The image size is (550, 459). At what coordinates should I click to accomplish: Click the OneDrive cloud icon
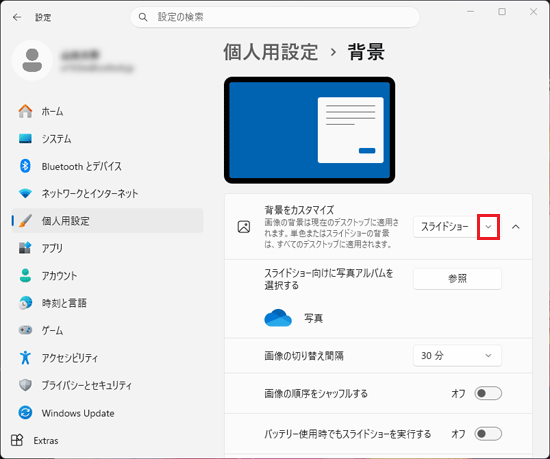[278, 318]
